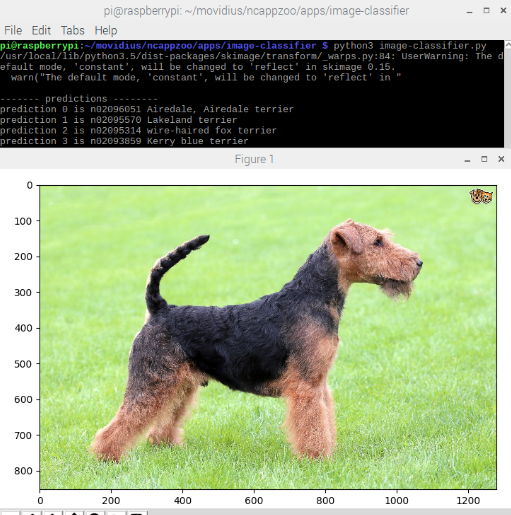Select the Pan axes tool
Screen dimensions: 511x515
(74, 513)
